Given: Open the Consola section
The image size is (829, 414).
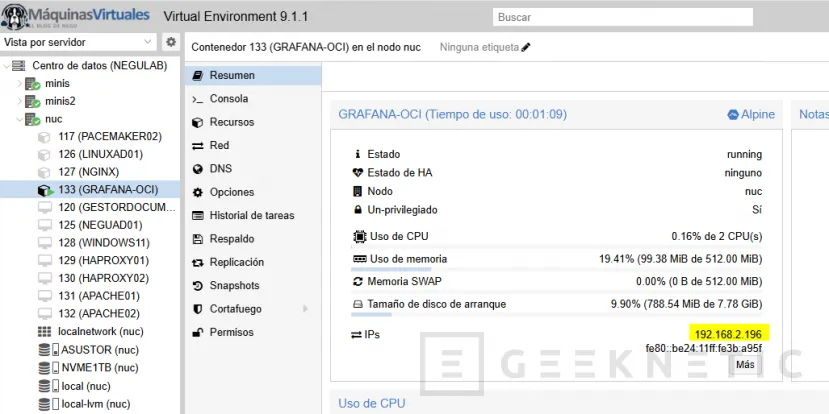Looking at the screenshot, I should click(253, 99).
